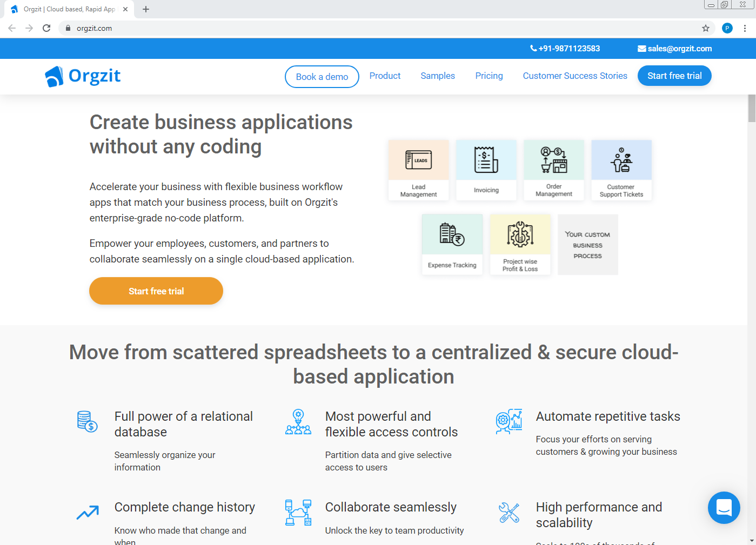Viewport: 756px width, 545px height.
Task: Open the Samples menu item
Action: click(x=438, y=76)
